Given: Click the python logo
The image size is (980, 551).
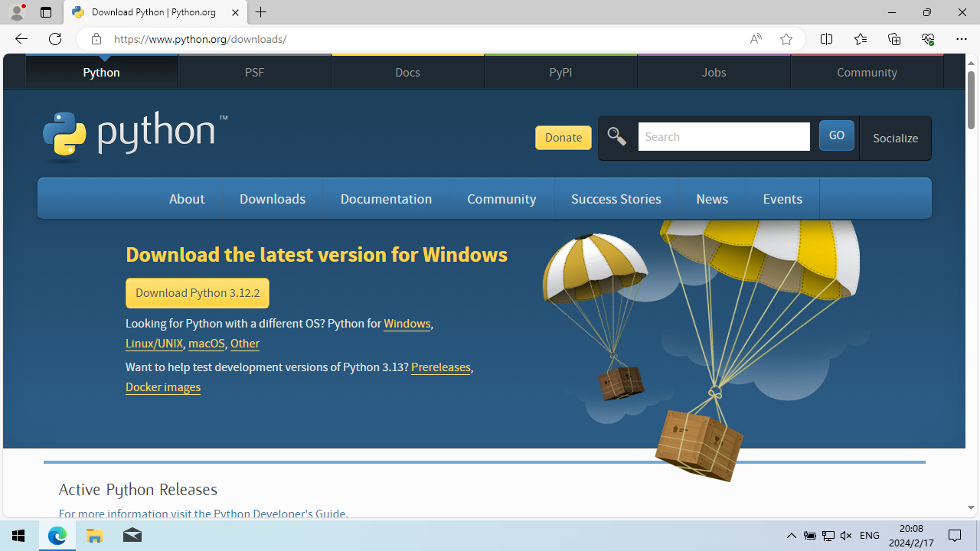Looking at the screenshot, I should (135, 136).
